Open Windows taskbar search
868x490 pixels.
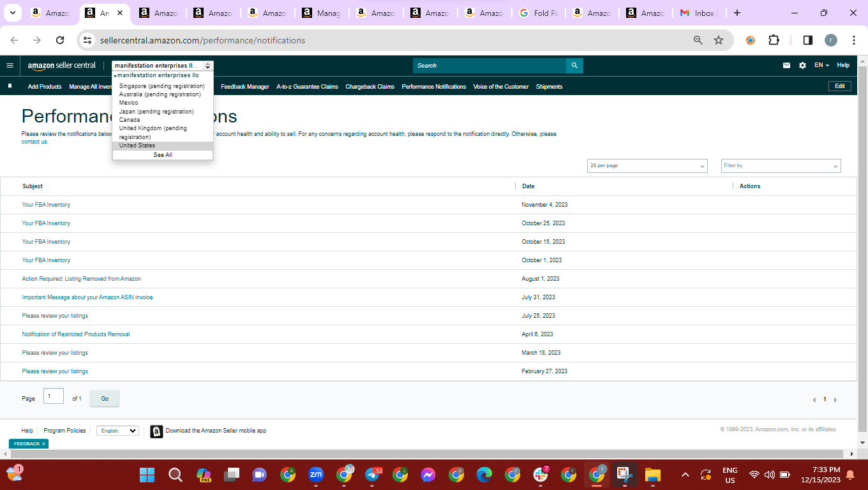[176, 475]
